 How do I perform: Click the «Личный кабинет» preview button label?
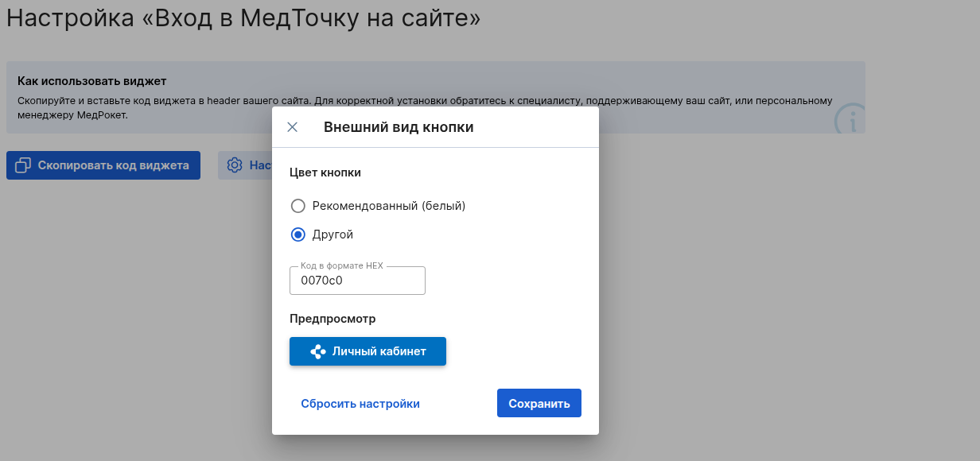(379, 351)
